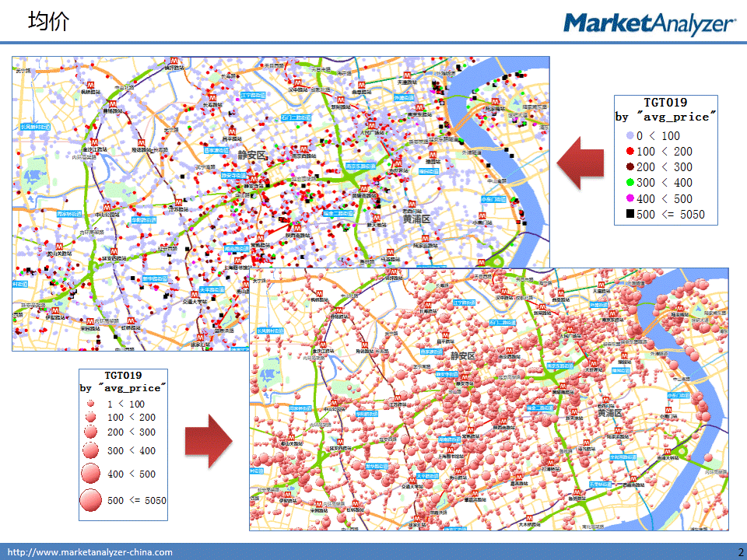
Task: Select the bubble legend text "300 < 400"
Action: [x=132, y=450]
